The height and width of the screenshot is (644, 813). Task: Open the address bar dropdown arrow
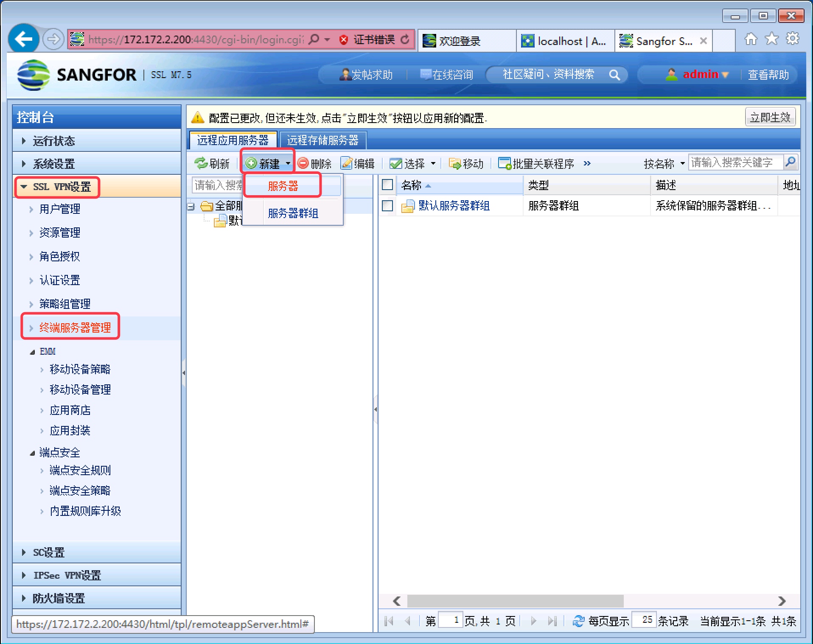coord(327,40)
